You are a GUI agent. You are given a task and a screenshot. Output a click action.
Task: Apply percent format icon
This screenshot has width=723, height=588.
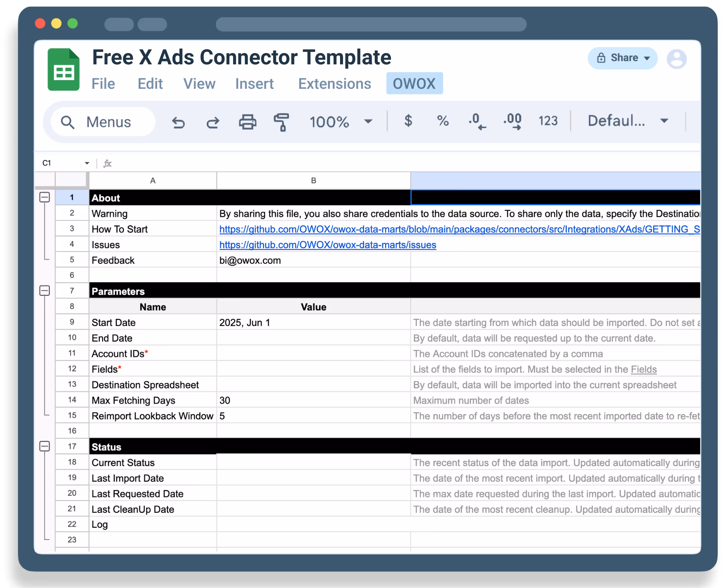(x=442, y=121)
